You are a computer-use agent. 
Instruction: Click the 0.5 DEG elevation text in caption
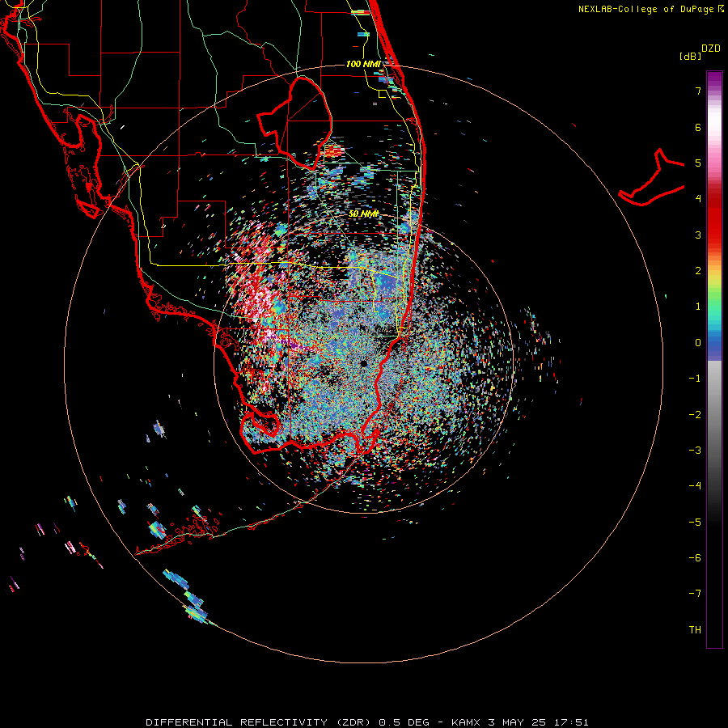404,722
